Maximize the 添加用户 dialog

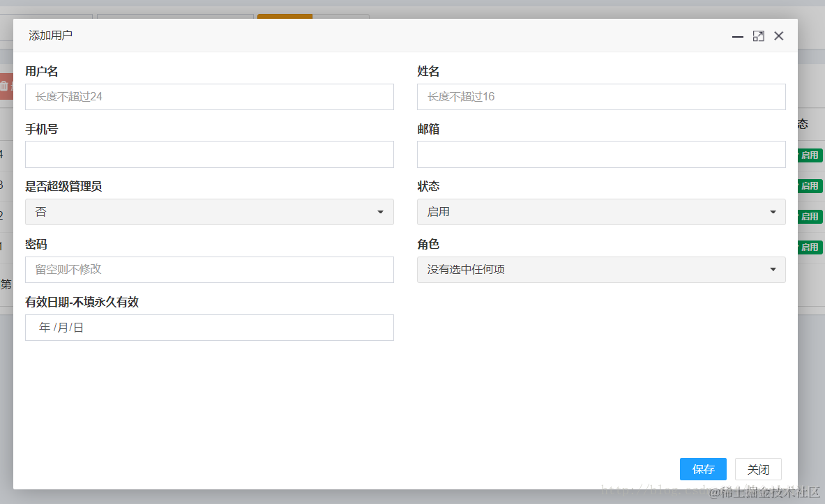[758, 36]
